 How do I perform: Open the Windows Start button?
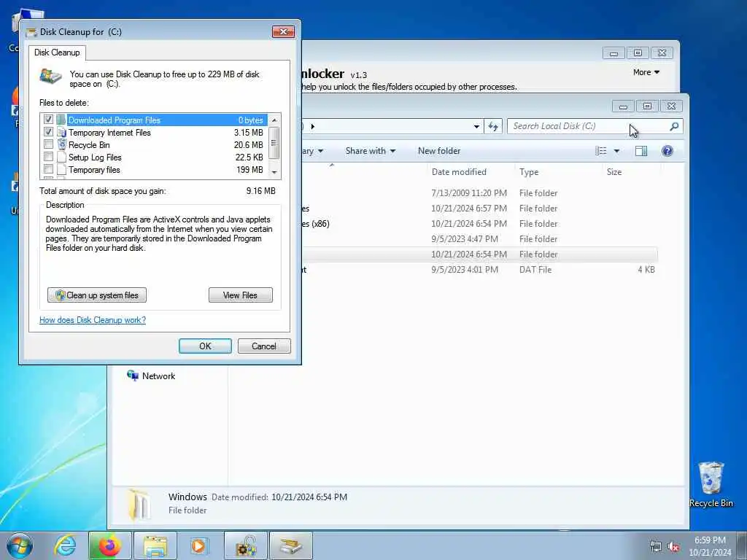(x=20, y=545)
